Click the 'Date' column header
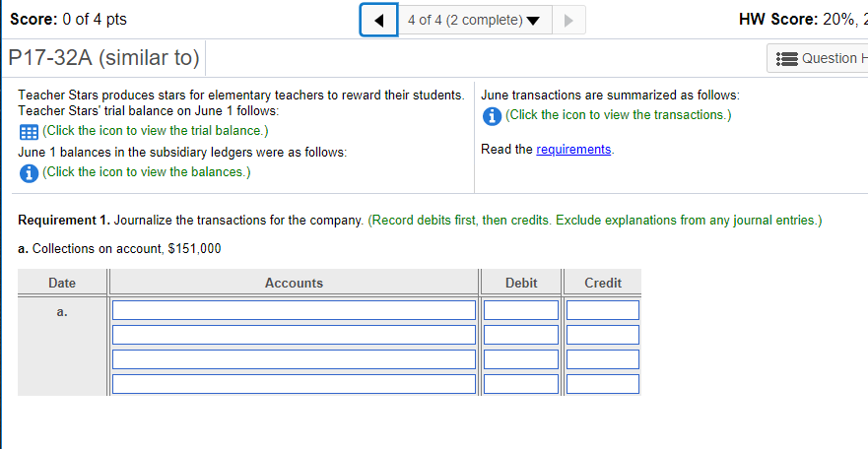Viewport: 868px width, 449px height. tap(61, 284)
